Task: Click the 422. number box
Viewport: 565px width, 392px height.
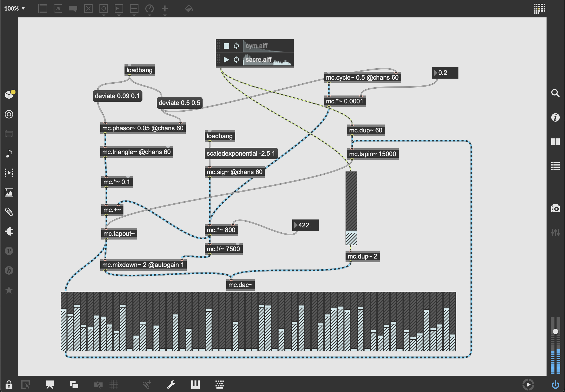Action: click(305, 225)
